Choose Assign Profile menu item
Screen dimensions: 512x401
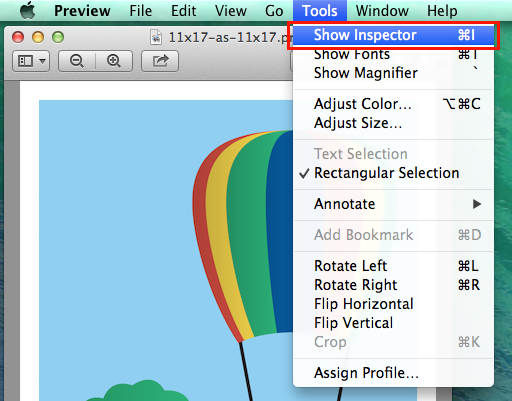tap(394, 373)
